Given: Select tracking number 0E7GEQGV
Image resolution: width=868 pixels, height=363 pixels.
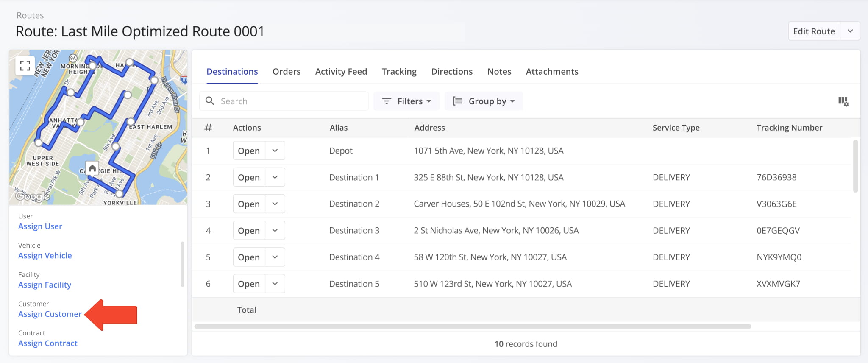Looking at the screenshot, I should [x=778, y=231].
